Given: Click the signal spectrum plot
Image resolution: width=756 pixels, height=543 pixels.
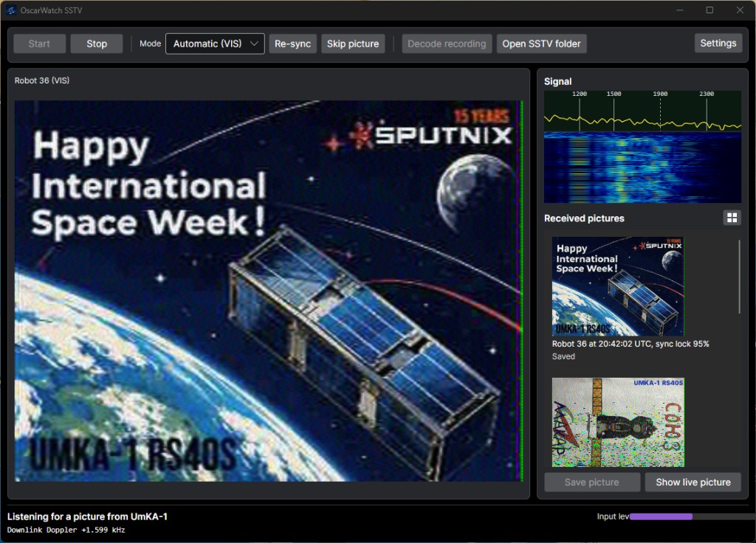Looking at the screenshot, I should click(642, 111).
